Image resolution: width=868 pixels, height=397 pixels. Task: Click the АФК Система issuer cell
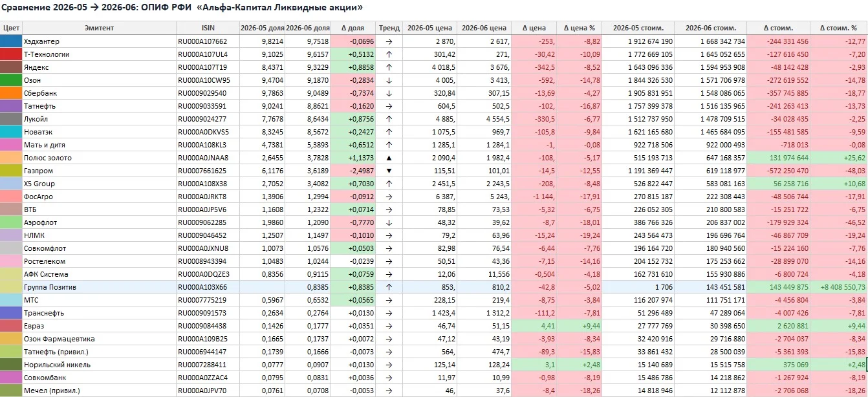tap(99, 274)
